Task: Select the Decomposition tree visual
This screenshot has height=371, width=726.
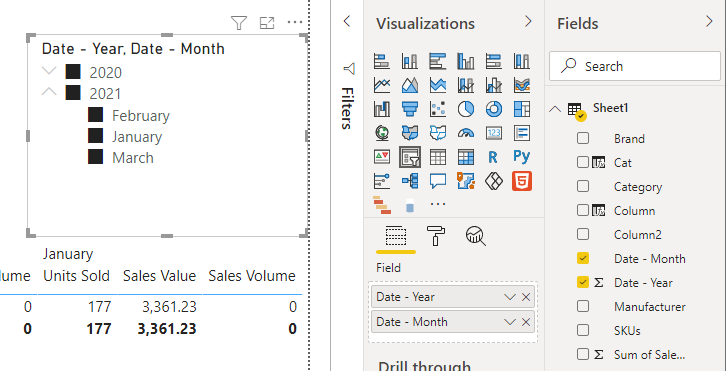Action: 410,181
